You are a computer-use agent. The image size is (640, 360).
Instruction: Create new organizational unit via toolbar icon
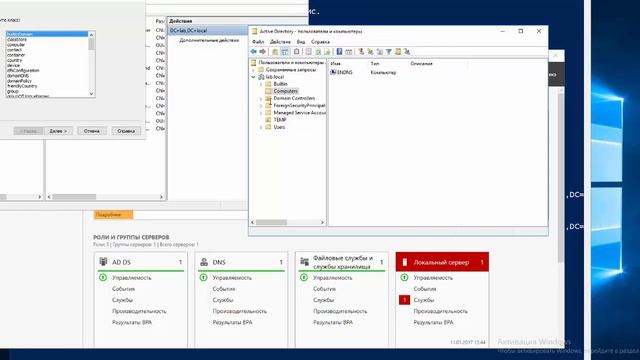click(380, 51)
